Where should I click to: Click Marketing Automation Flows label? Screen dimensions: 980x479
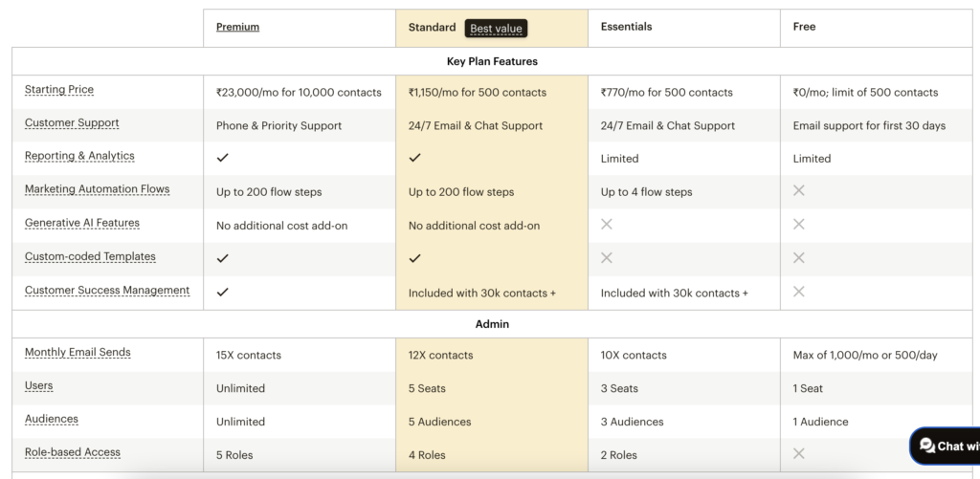(x=97, y=189)
